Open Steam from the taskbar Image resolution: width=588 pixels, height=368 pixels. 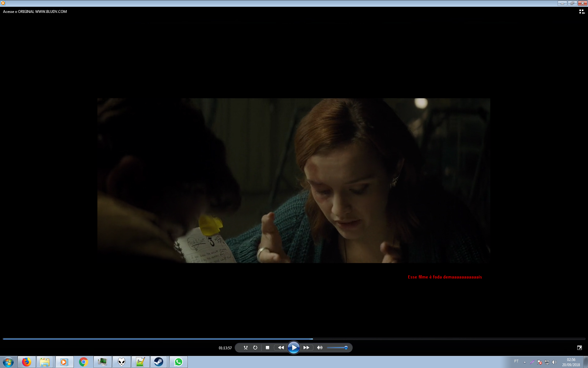click(x=158, y=362)
